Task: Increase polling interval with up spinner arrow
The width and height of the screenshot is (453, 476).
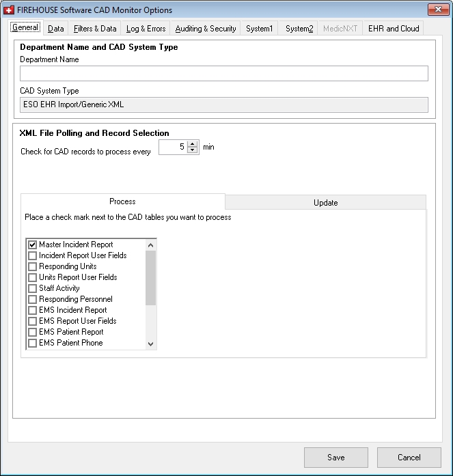Action: click(193, 144)
